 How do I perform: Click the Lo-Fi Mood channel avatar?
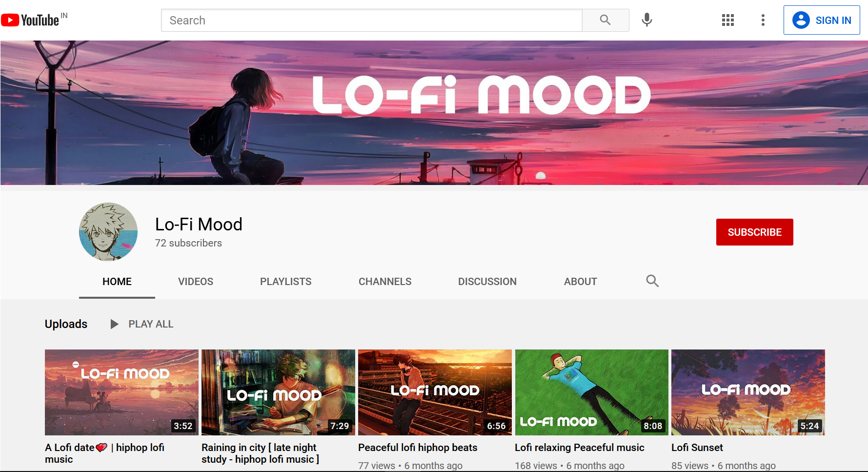pyautogui.click(x=108, y=232)
